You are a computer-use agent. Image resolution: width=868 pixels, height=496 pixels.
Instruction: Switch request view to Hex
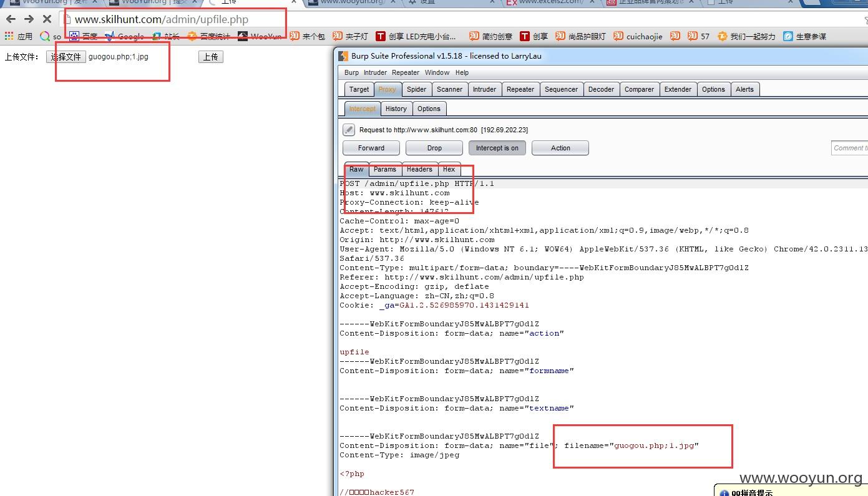pos(449,170)
